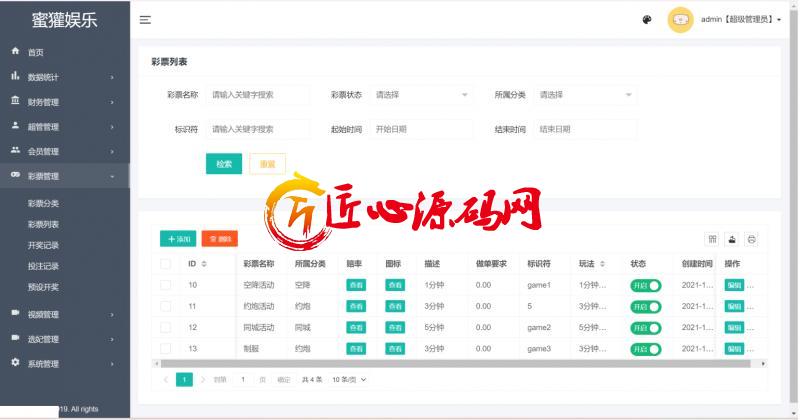
Task: Sort the table by 玩法 column arrows
Action: point(603,264)
